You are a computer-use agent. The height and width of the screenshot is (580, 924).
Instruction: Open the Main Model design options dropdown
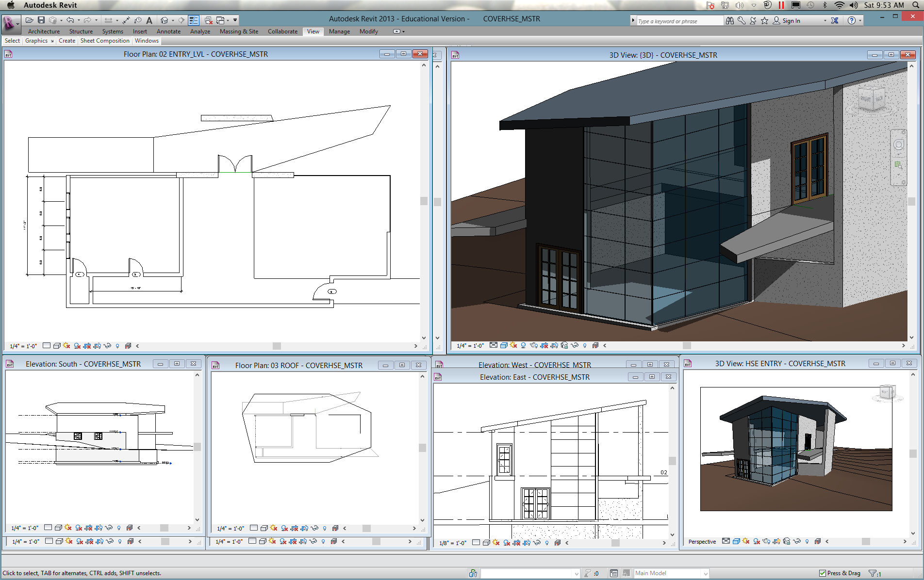671,573
